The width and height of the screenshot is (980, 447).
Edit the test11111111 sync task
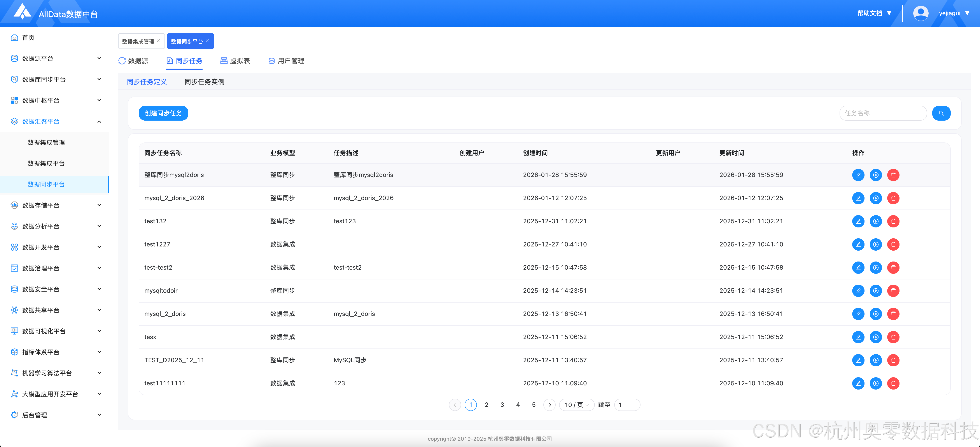pos(858,383)
